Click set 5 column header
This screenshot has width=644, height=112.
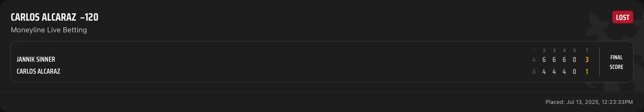click(575, 51)
